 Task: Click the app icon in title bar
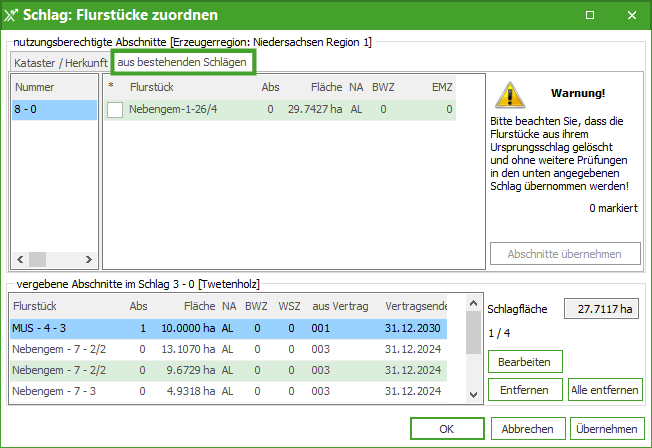(12, 15)
